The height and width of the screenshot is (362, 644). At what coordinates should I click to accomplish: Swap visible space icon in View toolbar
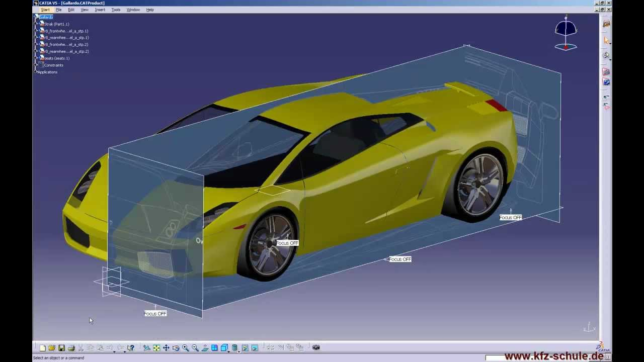pyautogui.click(x=255, y=347)
